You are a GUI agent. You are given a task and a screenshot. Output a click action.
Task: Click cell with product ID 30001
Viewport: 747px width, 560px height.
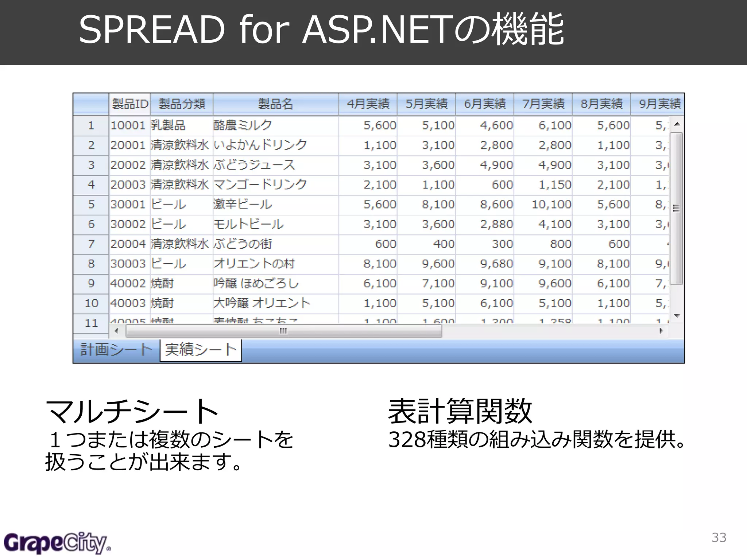129,205
